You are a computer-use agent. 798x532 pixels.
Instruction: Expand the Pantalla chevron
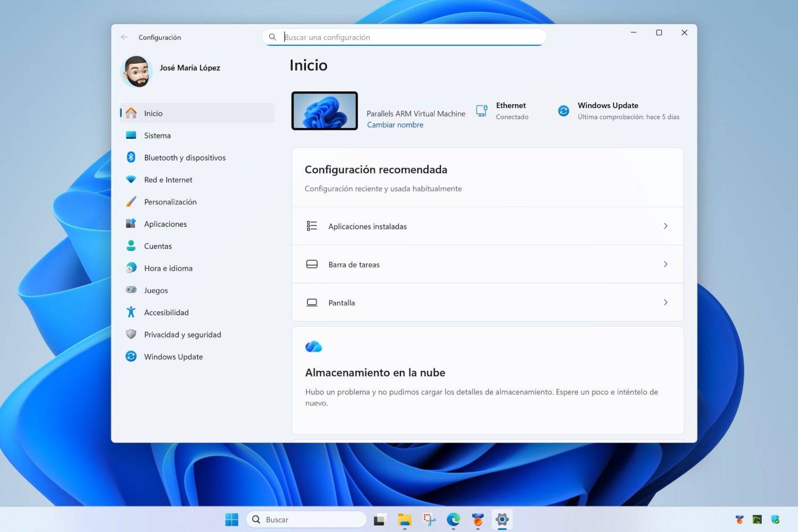coord(666,303)
